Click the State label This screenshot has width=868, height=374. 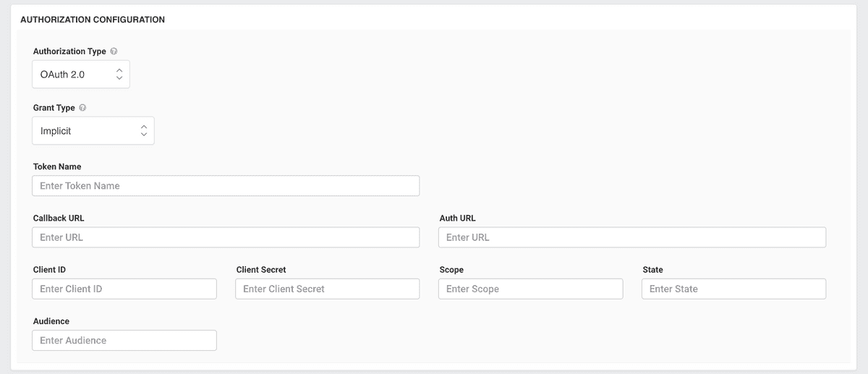[652, 270]
